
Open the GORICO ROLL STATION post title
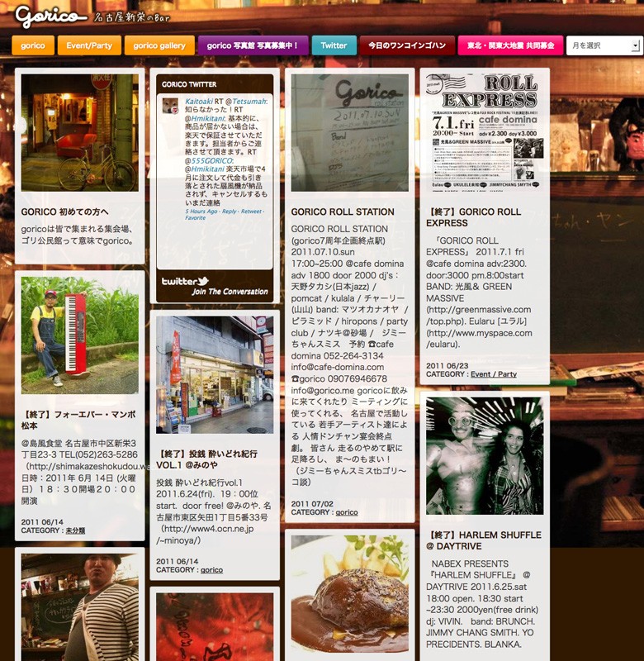point(342,212)
